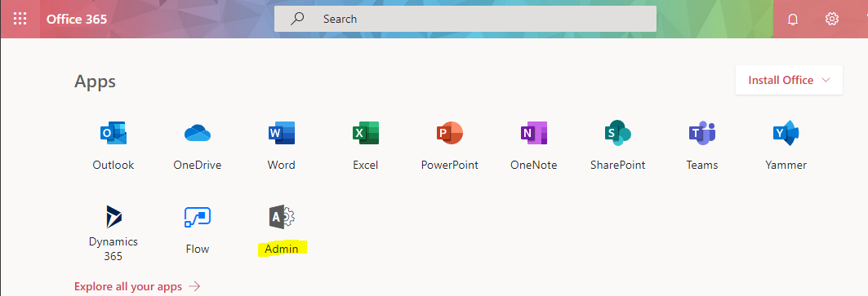Open the Admin center icon
This screenshot has width=868, height=296.
281,217
